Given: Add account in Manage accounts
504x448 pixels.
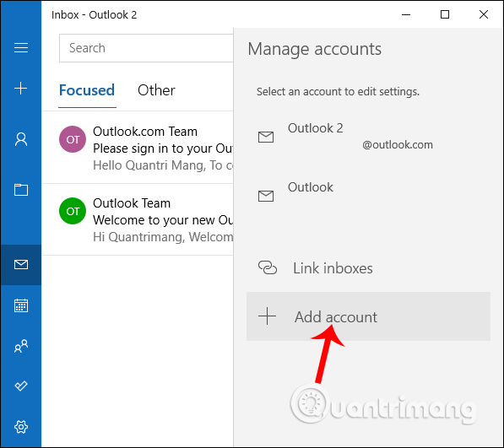Looking at the screenshot, I should (x=368, y=316).
